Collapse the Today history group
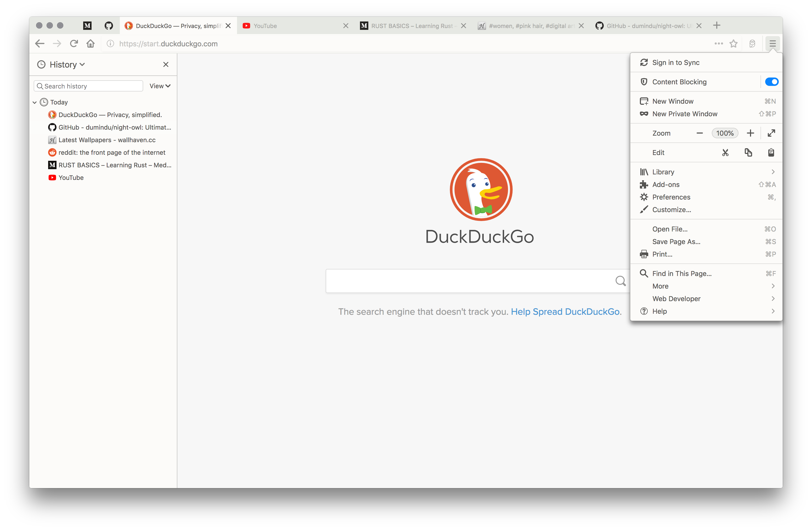The image size is (812, 530). (35, 102)
